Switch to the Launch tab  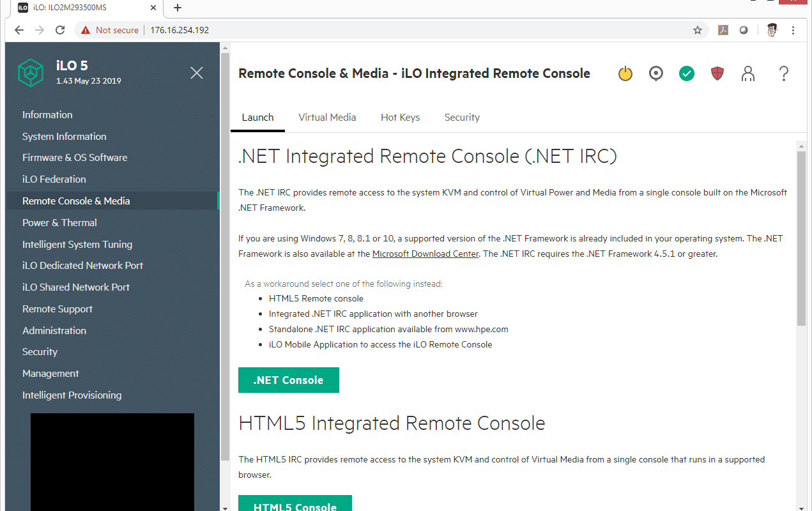(257, 118)
